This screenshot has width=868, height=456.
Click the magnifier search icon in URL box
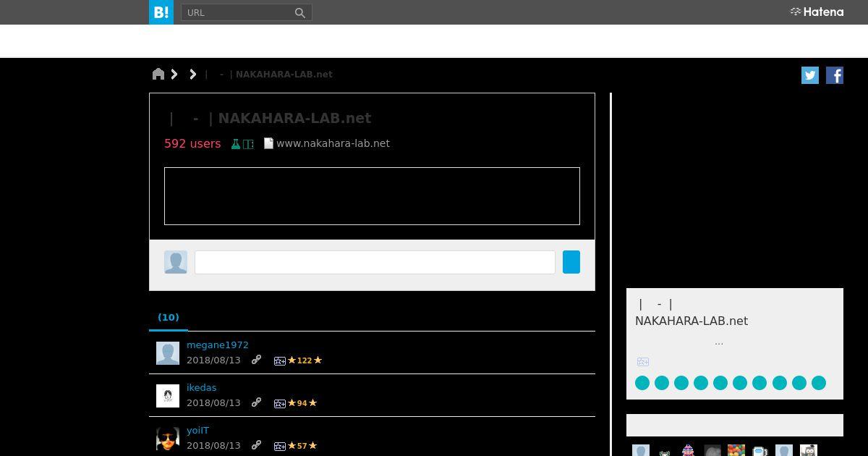[x=300, y=13]
